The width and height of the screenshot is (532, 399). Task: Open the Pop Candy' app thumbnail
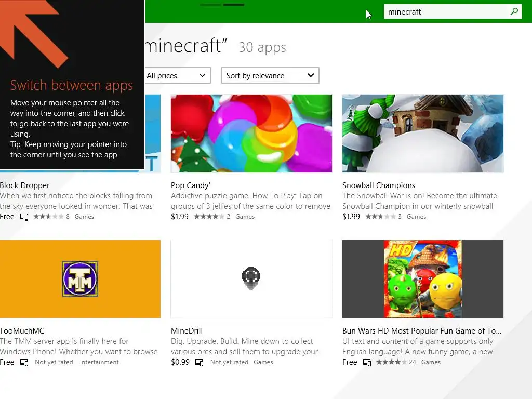[251, 134]
